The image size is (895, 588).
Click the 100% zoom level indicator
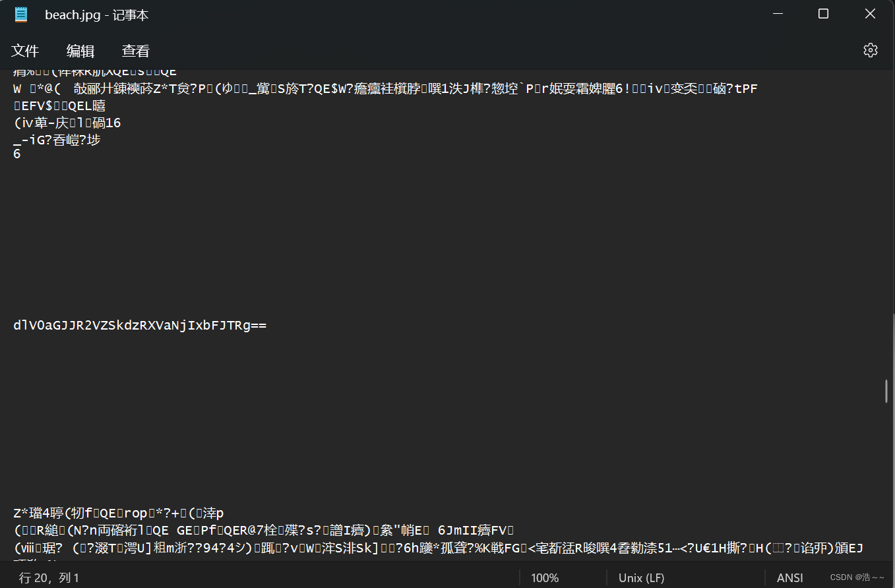click(x=545, y=577)
